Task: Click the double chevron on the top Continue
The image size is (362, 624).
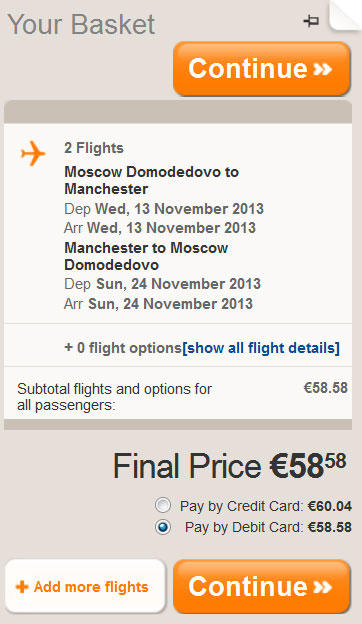Action: pos(322,69)
